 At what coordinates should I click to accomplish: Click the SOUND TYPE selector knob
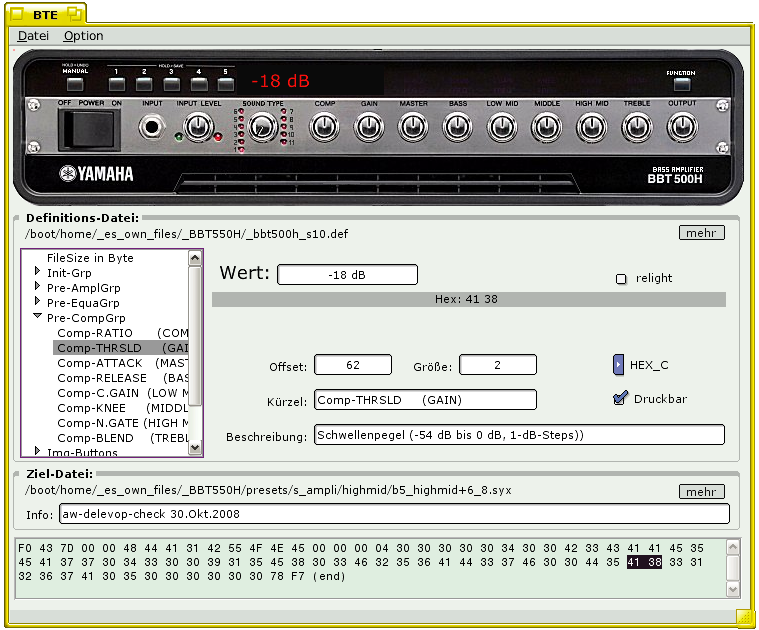coord(262,127)
